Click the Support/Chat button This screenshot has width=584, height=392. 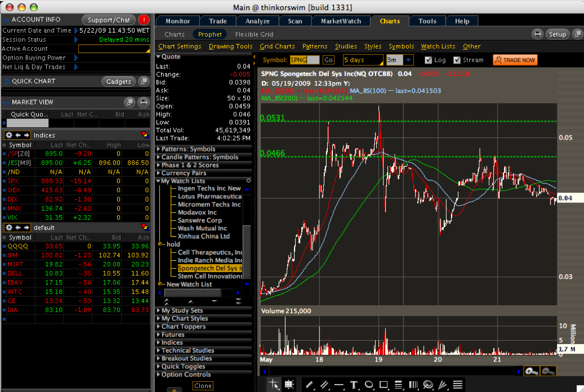(109, 20)
